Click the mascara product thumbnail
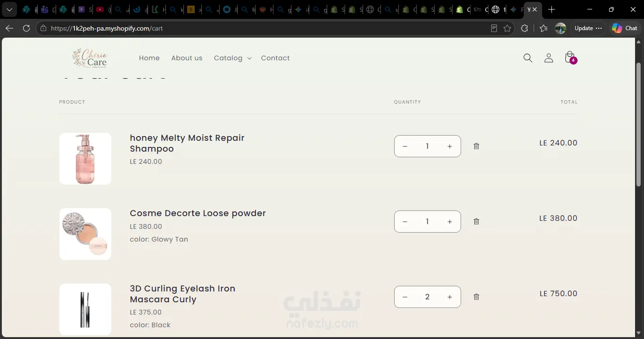644x339 pixels. pos(85,309)
